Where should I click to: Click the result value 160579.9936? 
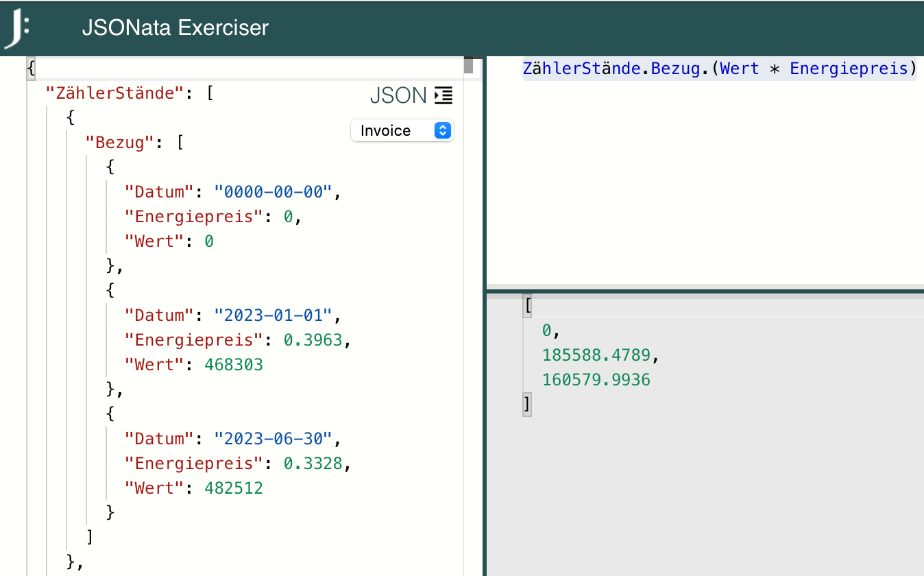596,379
